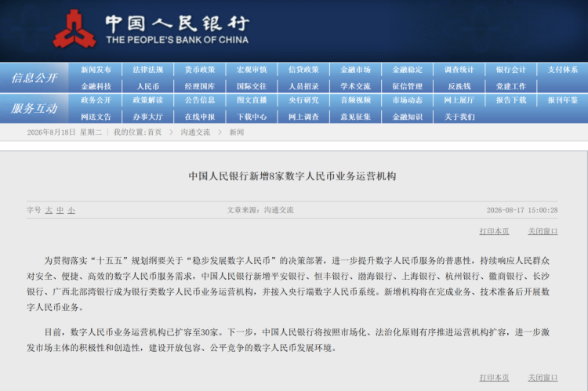Click the date 2026年8月18日 星期二
588x391 pixels.
(64, 132)
